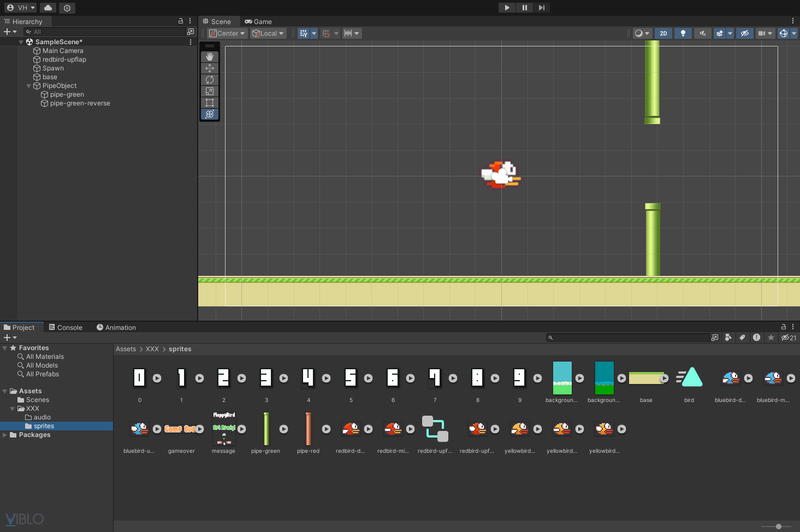This screenshot has width=800, height=532.
Task: Select the audio folder in Project tree
Action: [x=42, y=417]
